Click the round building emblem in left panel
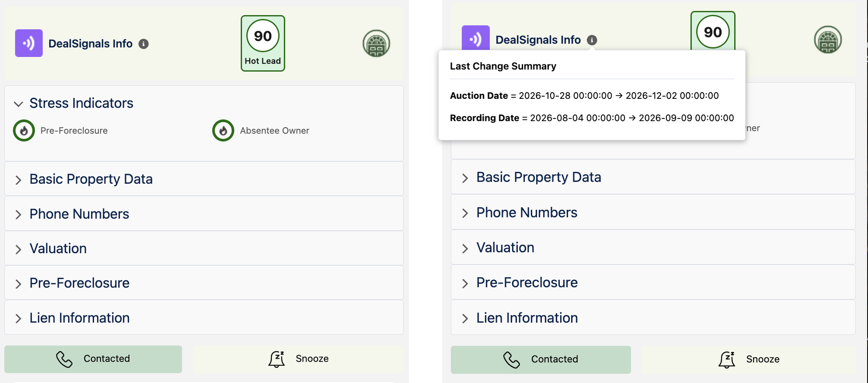Screen dimensions: 868x383 (x=376, y=43)
